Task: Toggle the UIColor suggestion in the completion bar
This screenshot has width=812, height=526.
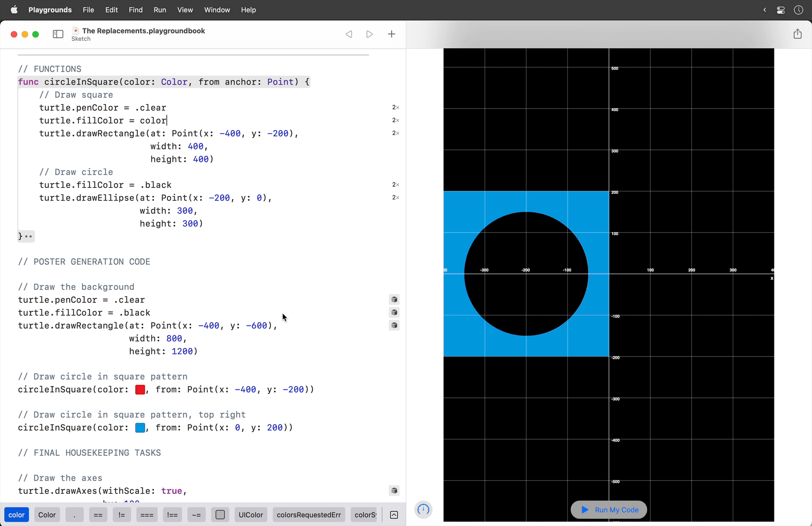Action: point(251,515)
